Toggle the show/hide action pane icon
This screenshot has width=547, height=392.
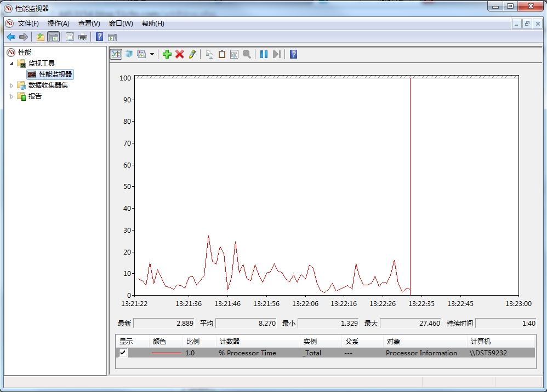[112, 37]
